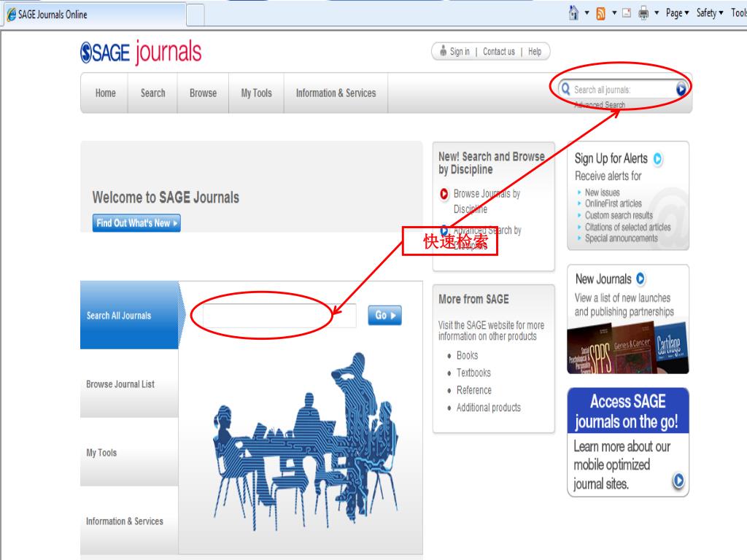Open the Browse navigation menu

click(203, 93)
